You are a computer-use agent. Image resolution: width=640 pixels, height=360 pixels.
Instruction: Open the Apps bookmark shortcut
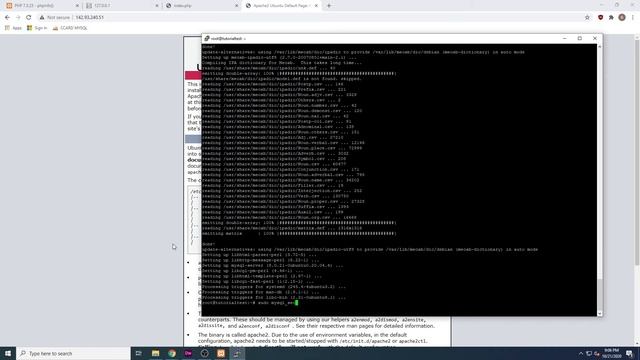coord(13,28)
